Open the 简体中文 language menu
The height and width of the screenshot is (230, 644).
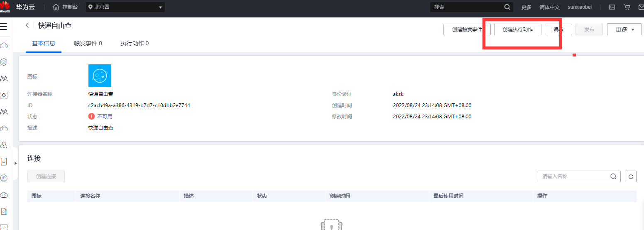point(549,7)
